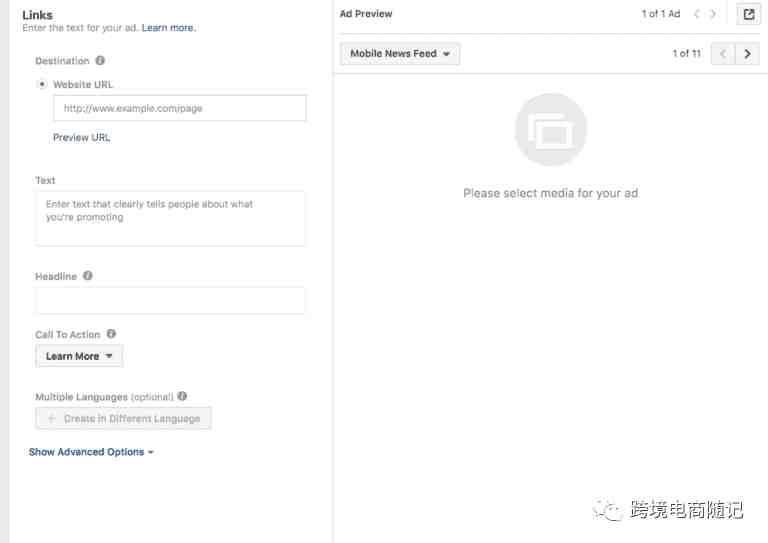Screen dimensions: 768x543
Task: Expand Show Advanced Options
Action: point(91,452)
